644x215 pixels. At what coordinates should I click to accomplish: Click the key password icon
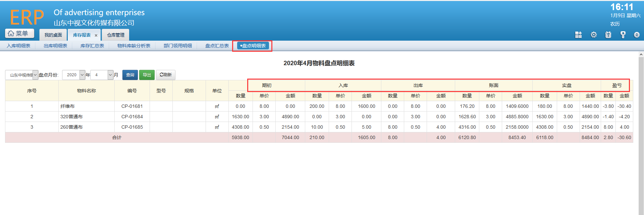point(623,35)
